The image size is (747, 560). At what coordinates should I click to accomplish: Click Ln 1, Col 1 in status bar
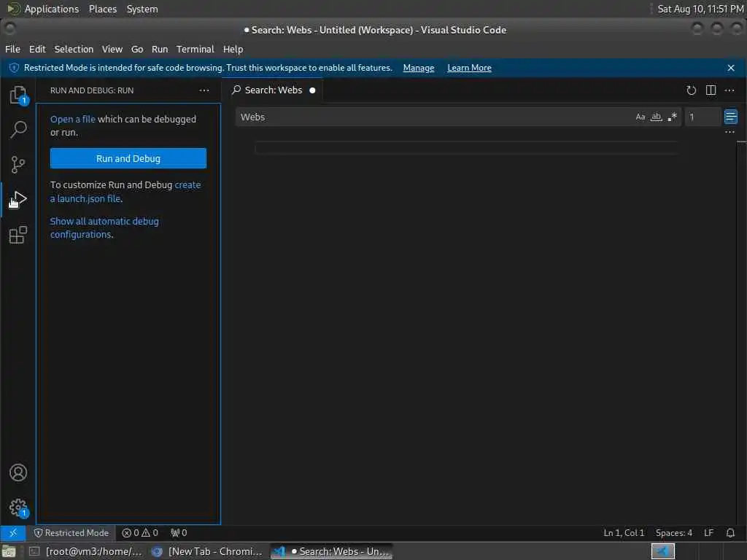(624, 533)
